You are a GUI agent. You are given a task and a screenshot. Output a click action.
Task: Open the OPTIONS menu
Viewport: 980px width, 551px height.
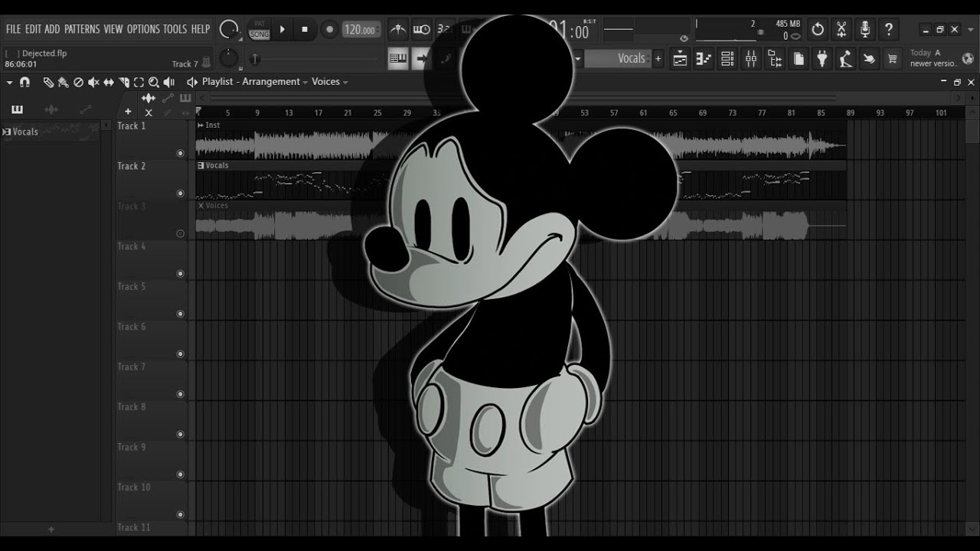143,29
